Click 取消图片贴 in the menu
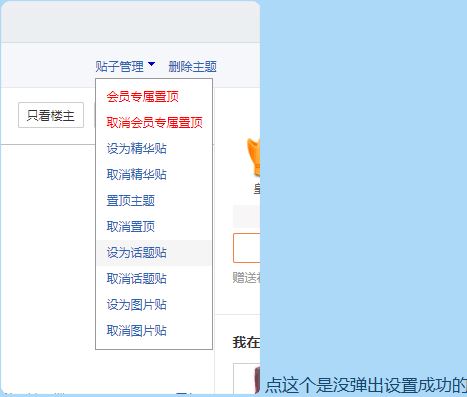This screenshot has height=397, width=467. pos(136,331)
